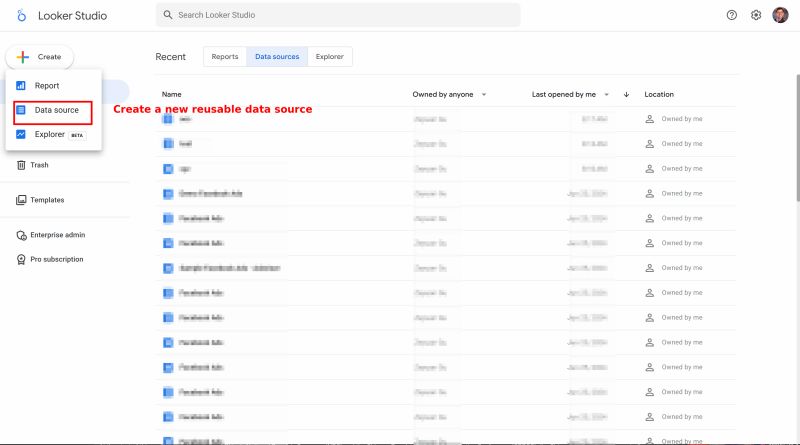The width and height of the screenshot is (800, 445).
Task: Click the Name column header
Action: click(171, 94)
